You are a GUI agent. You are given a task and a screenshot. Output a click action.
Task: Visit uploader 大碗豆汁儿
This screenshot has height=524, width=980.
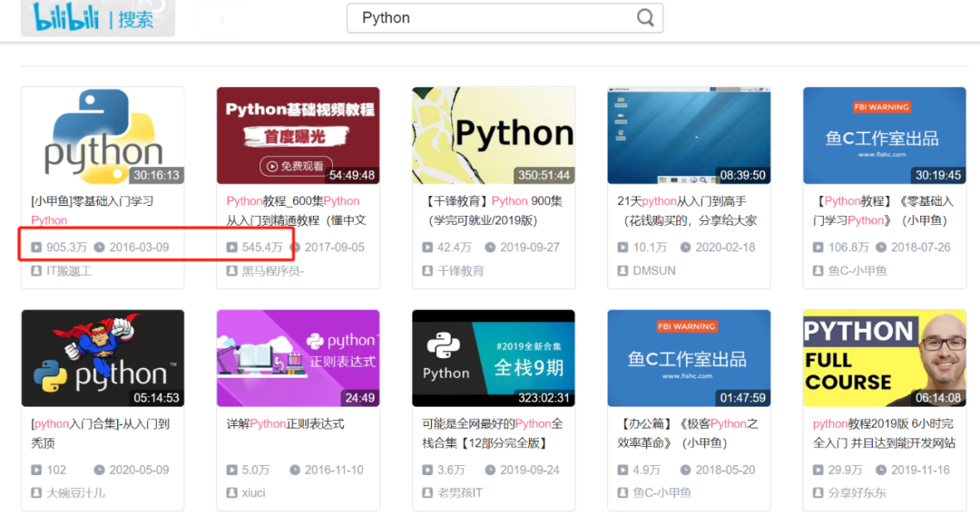coord(75,493)
